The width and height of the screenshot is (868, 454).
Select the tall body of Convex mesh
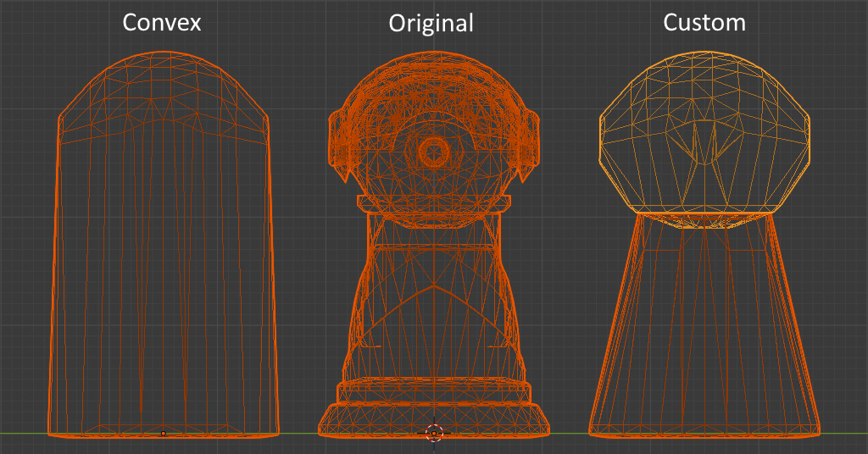[163, 280]
